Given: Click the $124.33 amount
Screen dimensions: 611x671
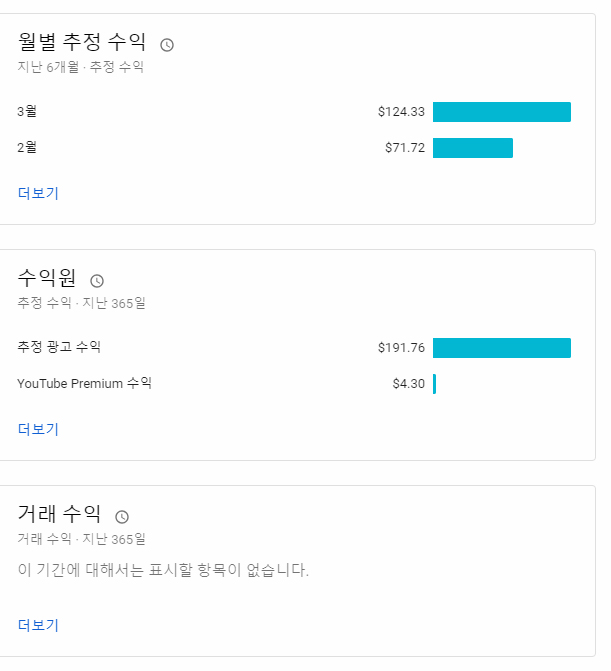Looking at the screenshot, I should 401,112.
